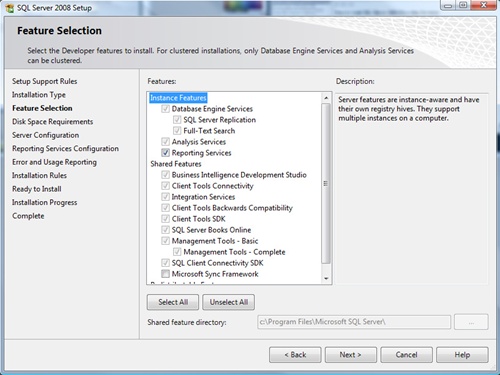Viewport: 500px width, 375px height.
Task: Click the Description text about server features
Action: point(409,109)
